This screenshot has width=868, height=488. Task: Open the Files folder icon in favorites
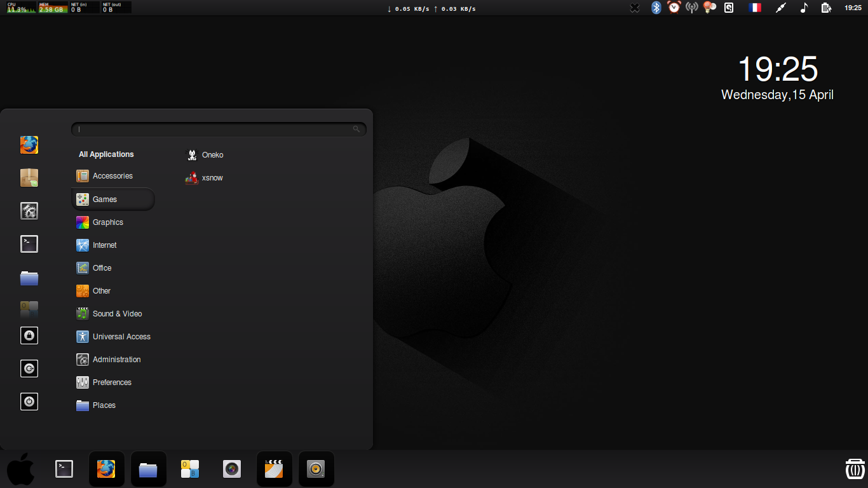tap(29, 278)
